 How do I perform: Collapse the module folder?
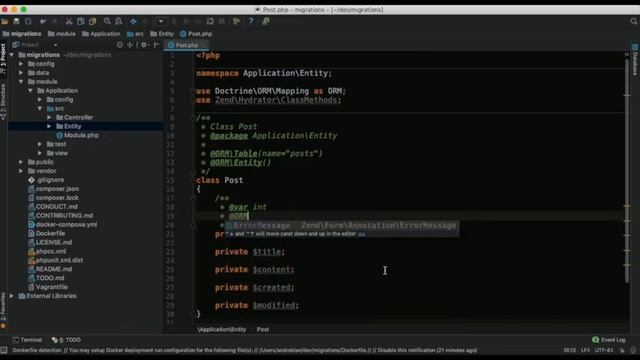coord(21,82)
